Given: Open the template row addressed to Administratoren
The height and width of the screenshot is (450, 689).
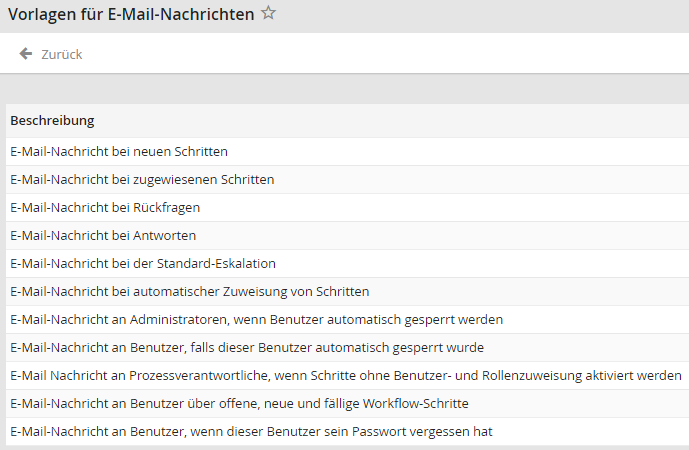Looking at the screenshot, I should 256,320.
